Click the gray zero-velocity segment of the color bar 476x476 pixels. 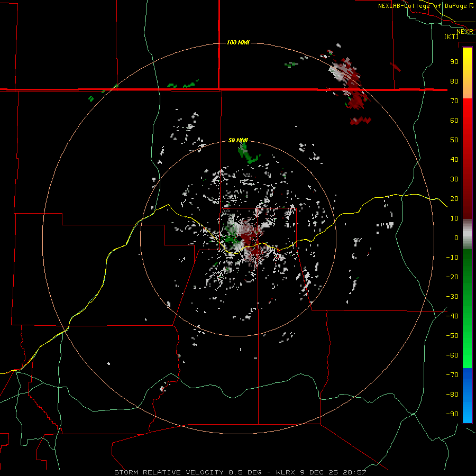click(x=467, y=234)
